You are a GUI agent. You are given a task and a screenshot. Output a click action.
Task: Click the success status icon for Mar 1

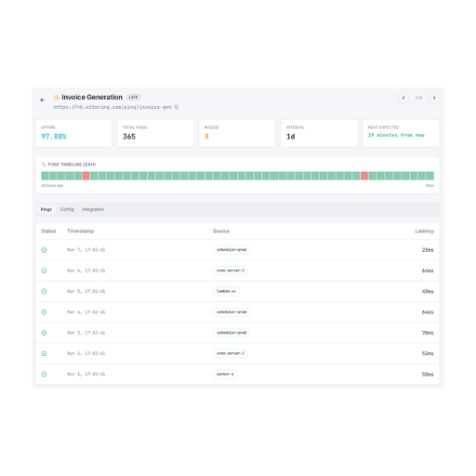(x=44, y=375)
